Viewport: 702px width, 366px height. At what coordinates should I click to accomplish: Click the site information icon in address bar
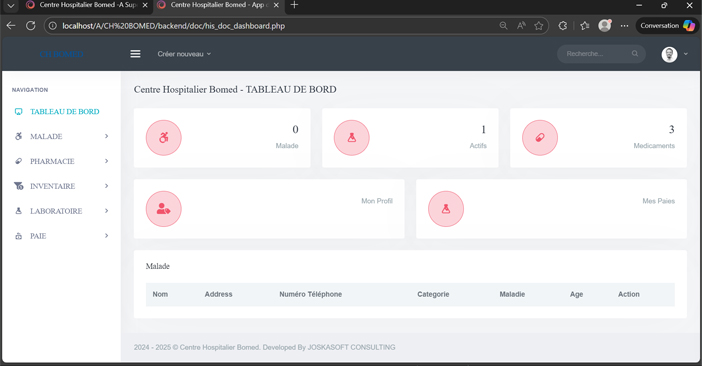(x=53, y=26)
